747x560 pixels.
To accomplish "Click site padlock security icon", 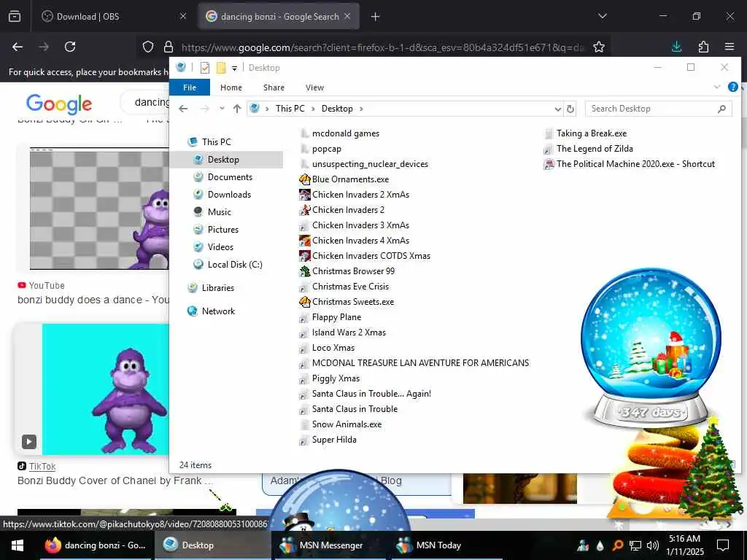I will (x=169, y=47).
